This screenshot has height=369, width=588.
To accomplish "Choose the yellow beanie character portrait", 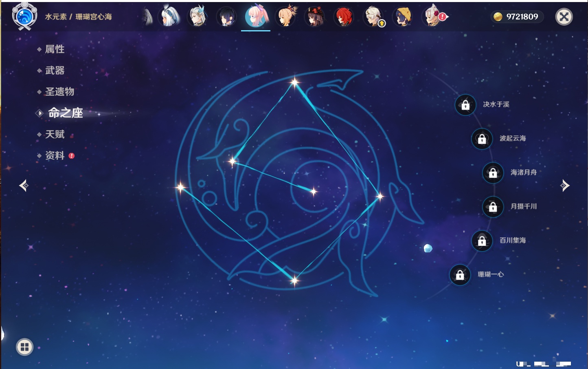I will point(403,17).
